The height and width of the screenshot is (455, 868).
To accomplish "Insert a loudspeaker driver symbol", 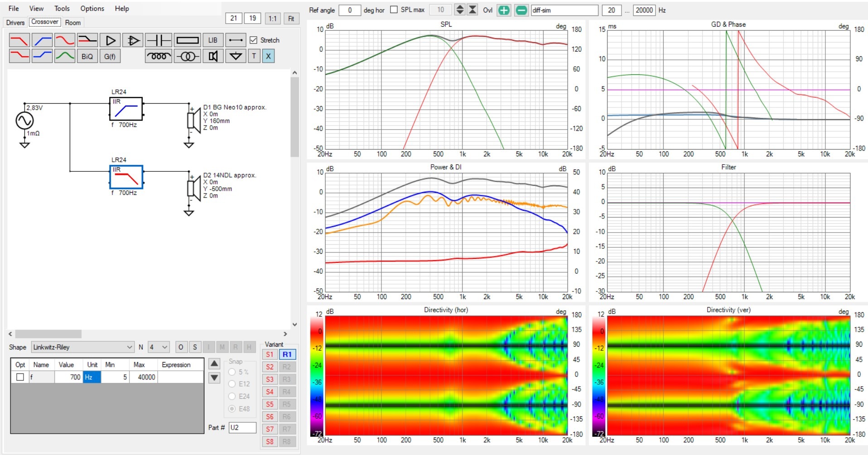I will pos(213,56).
